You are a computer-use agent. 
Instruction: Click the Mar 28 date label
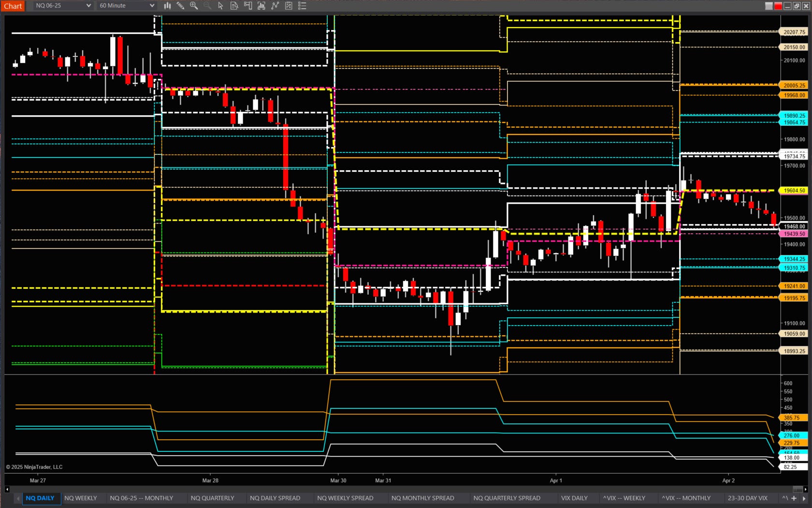point(210,480)
